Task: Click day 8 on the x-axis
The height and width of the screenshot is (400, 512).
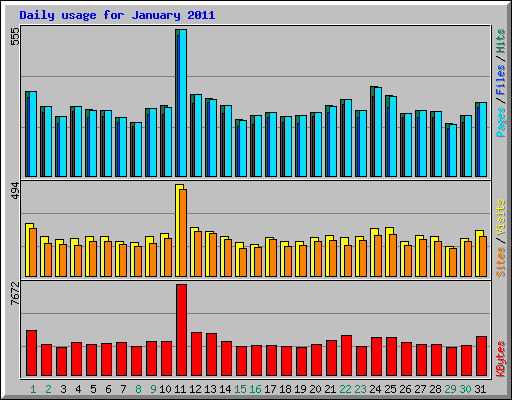Action: click(138, 389)
